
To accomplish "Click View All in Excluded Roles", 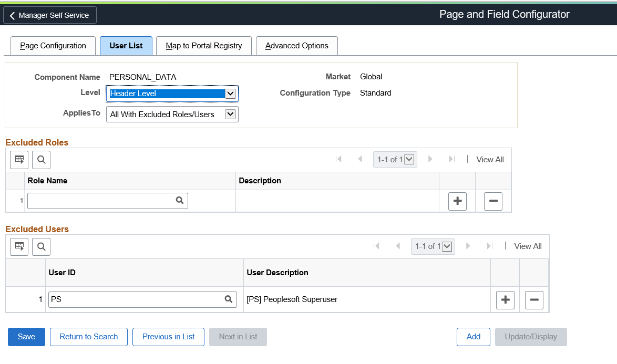I will [490, 160].
